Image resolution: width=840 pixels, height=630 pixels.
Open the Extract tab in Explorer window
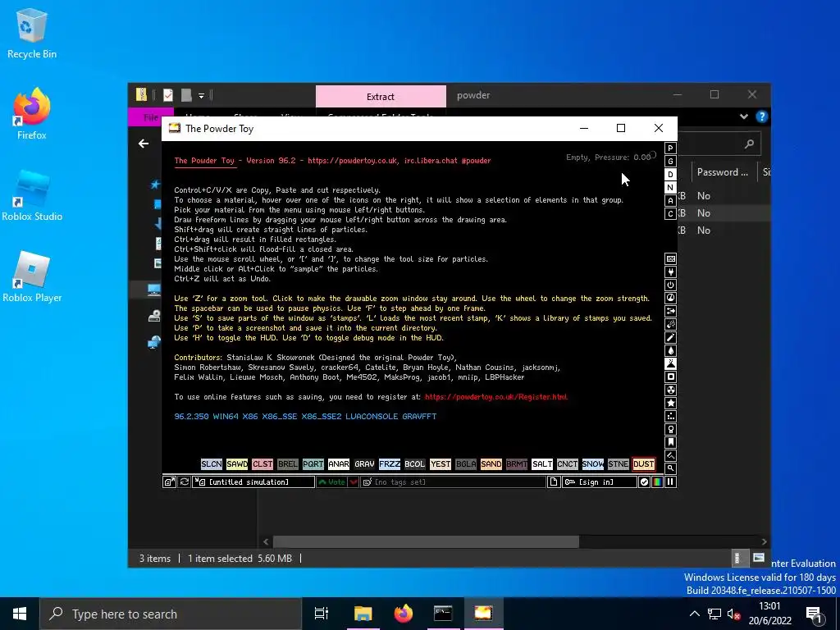coord(381,97)
